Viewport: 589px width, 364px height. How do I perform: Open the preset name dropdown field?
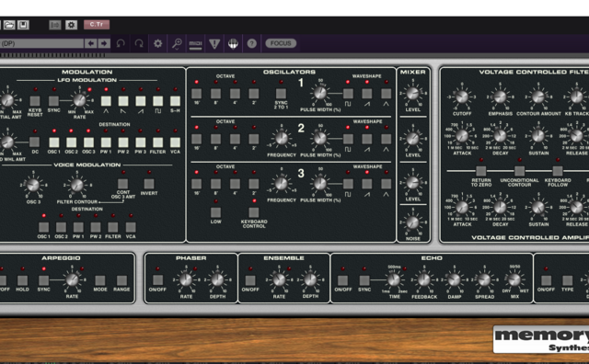coord(41,43)
